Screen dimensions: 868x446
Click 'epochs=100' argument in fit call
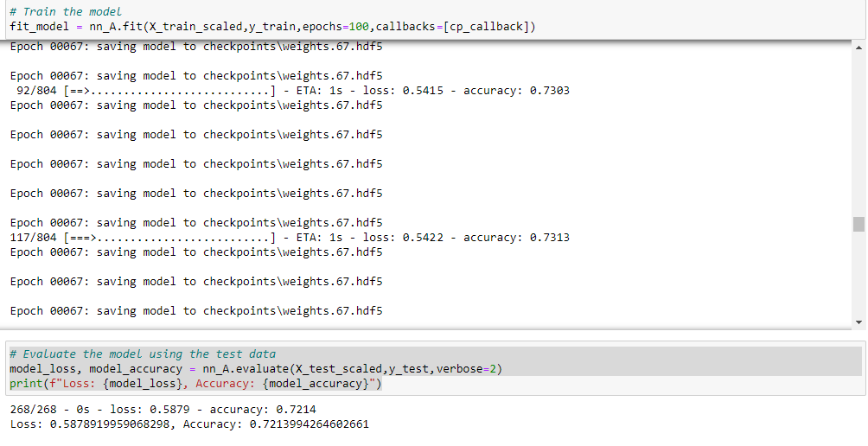335,27
